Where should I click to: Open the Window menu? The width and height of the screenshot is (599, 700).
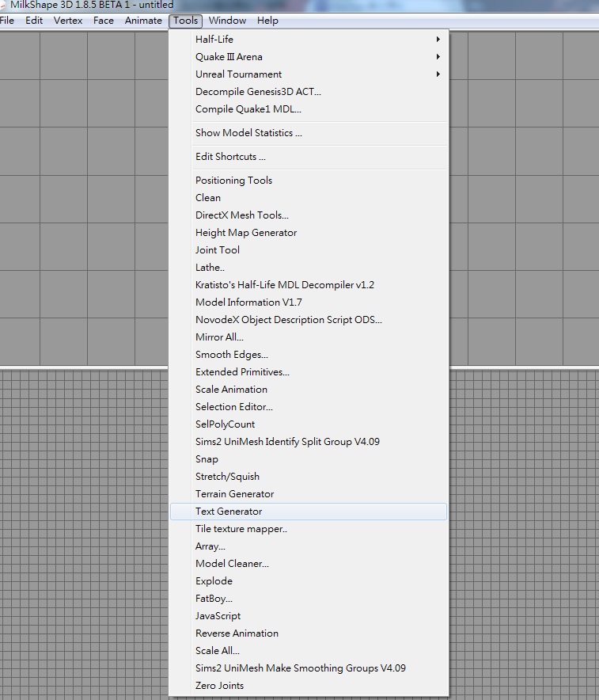227,21
